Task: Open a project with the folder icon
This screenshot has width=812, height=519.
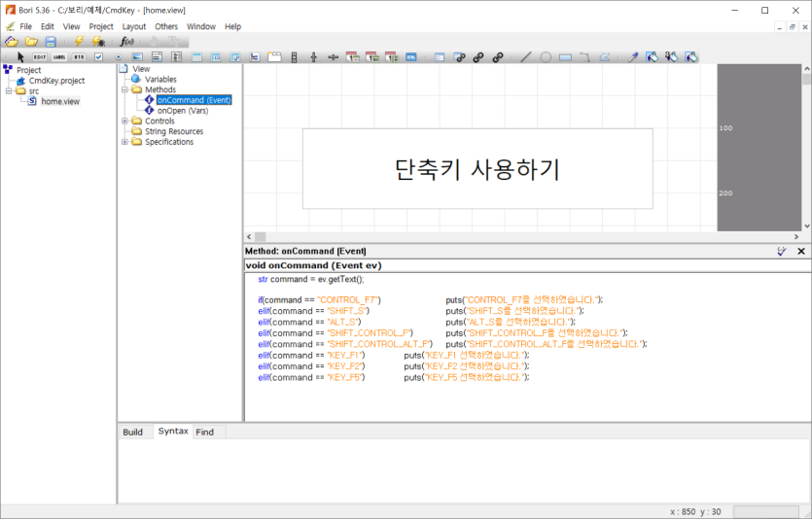Action: click(x=31, y=42)
